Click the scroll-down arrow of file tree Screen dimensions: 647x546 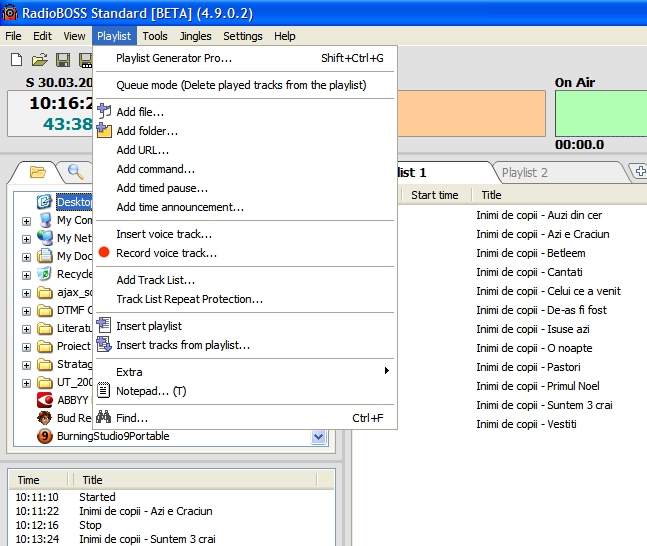coord(318,436)
